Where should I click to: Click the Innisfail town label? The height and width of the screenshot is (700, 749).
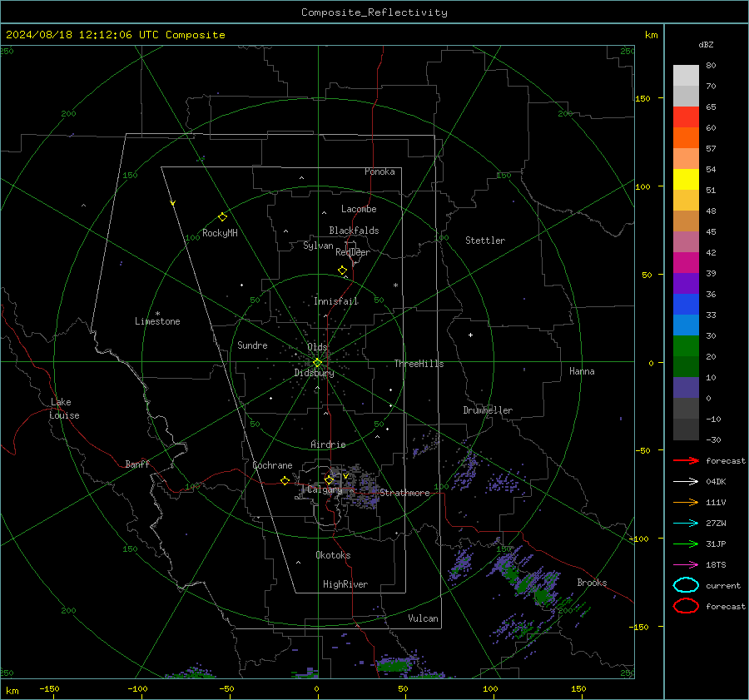tap(336, 301)
